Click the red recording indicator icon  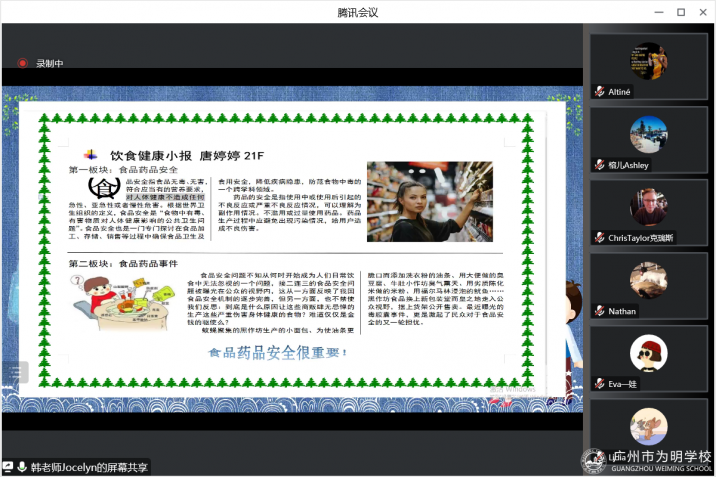click(22, 63)
